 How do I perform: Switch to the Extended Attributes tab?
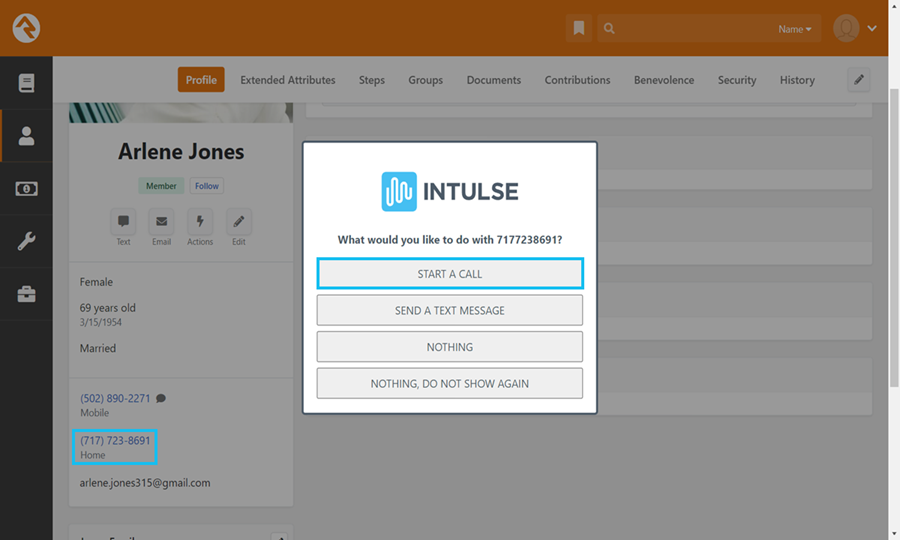288,80
